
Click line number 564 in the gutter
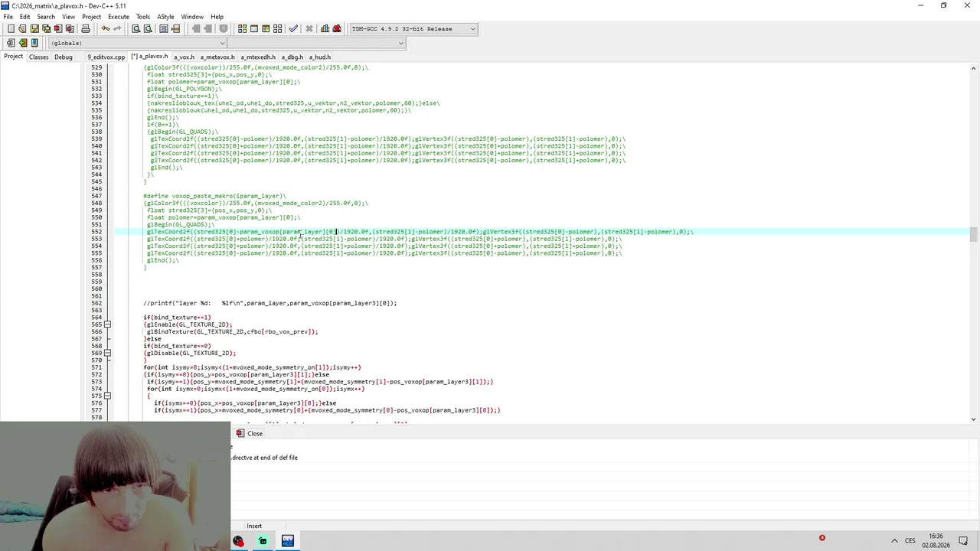coord(96,318)
